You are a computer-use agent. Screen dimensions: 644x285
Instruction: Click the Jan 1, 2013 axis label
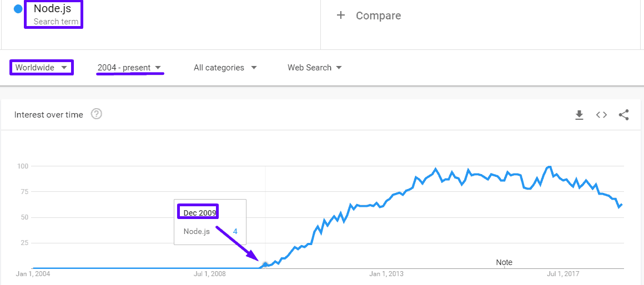click(386, 274)
